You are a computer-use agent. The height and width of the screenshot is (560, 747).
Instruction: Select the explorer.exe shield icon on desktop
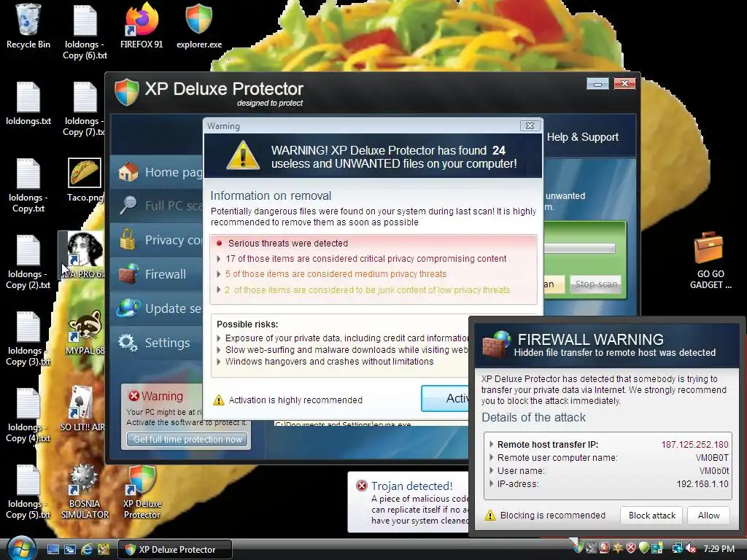point(199,27)
